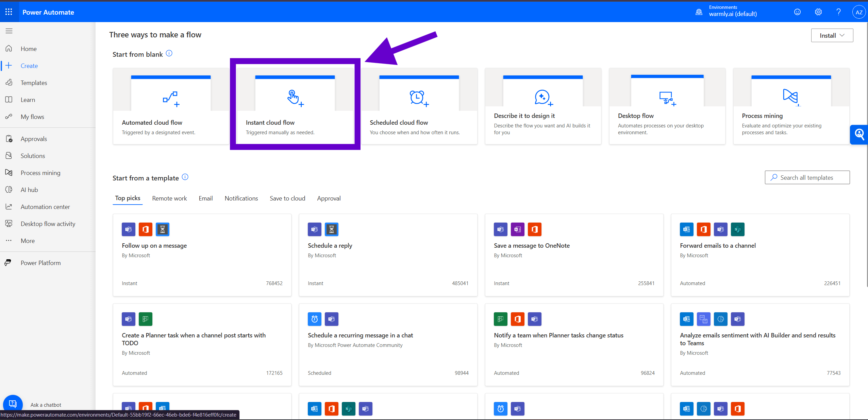Switch to the Approval tab
868x420 pixels.
pyautogui.click(x=329, y=198)
